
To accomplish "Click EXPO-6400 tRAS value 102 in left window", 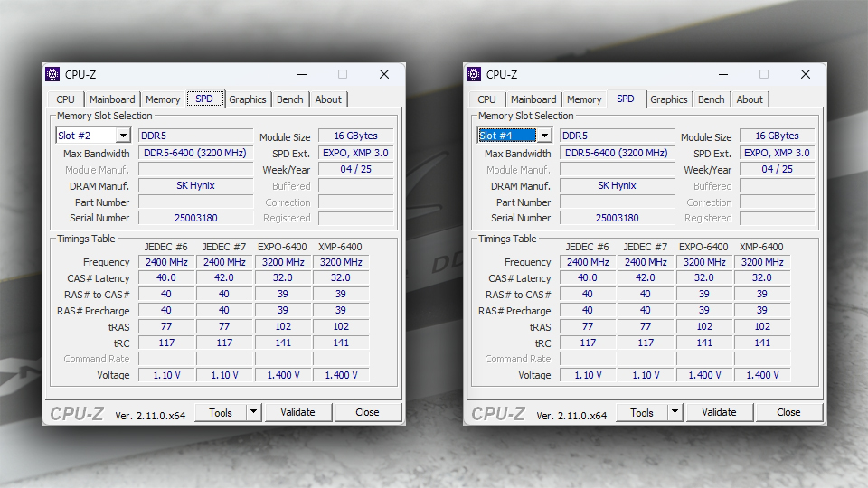I will pos(283,326).
